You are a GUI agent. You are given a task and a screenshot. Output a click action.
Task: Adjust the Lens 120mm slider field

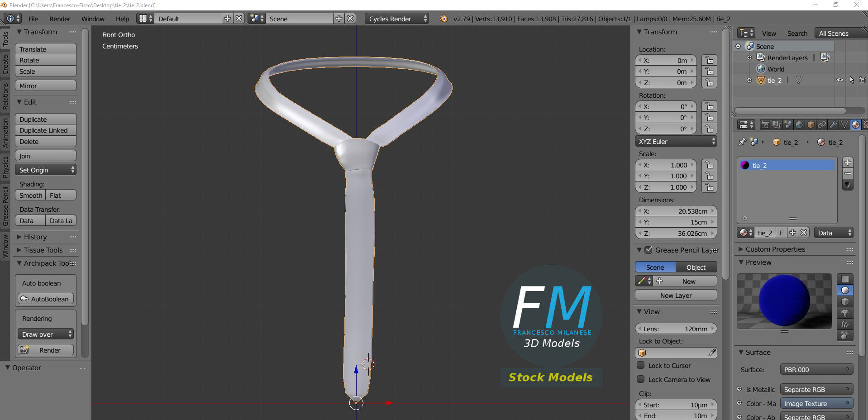[x=676, y=329]
